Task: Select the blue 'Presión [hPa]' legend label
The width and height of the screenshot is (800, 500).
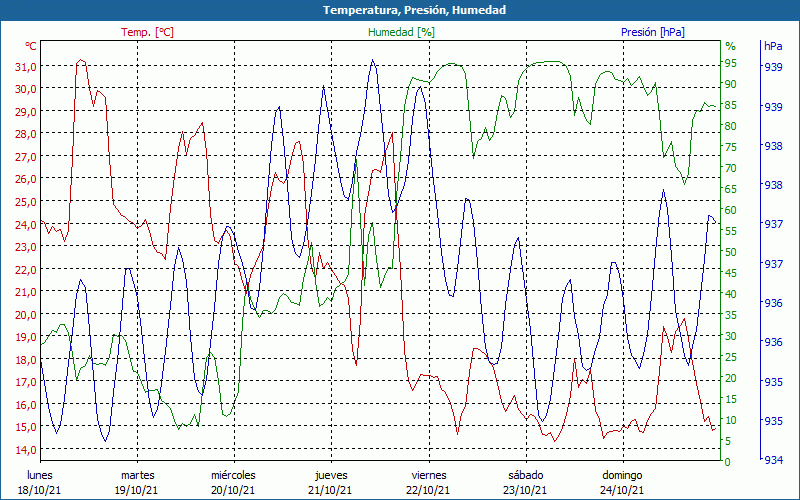Action: pyautogui.click(x=653, y=32)
